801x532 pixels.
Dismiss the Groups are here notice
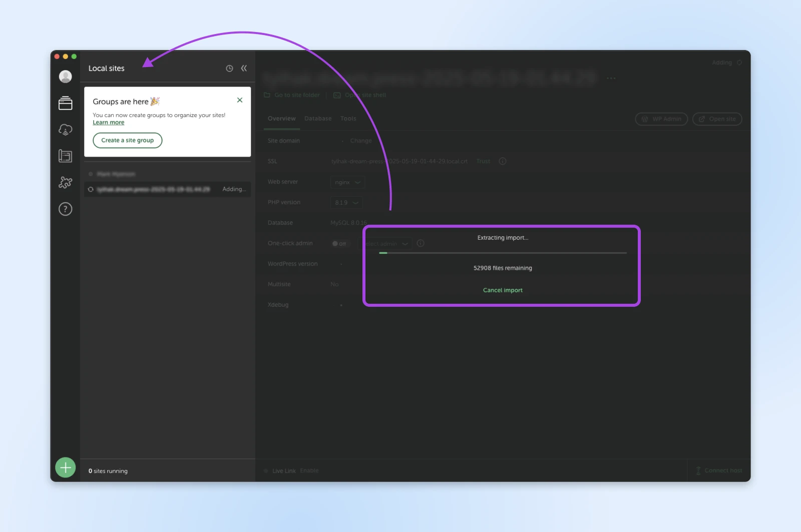pyautogui.click(x=240, y=100)
